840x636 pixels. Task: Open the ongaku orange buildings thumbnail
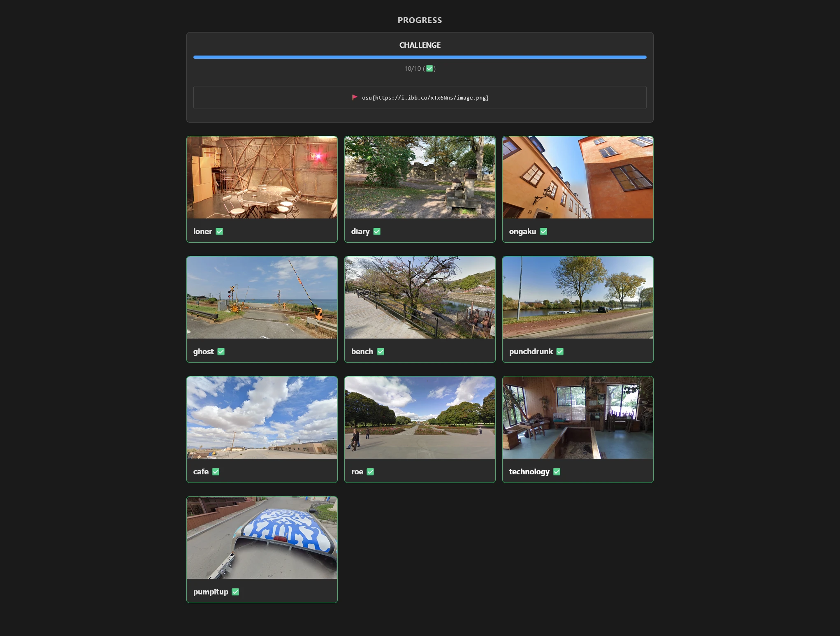click(578, 177)
